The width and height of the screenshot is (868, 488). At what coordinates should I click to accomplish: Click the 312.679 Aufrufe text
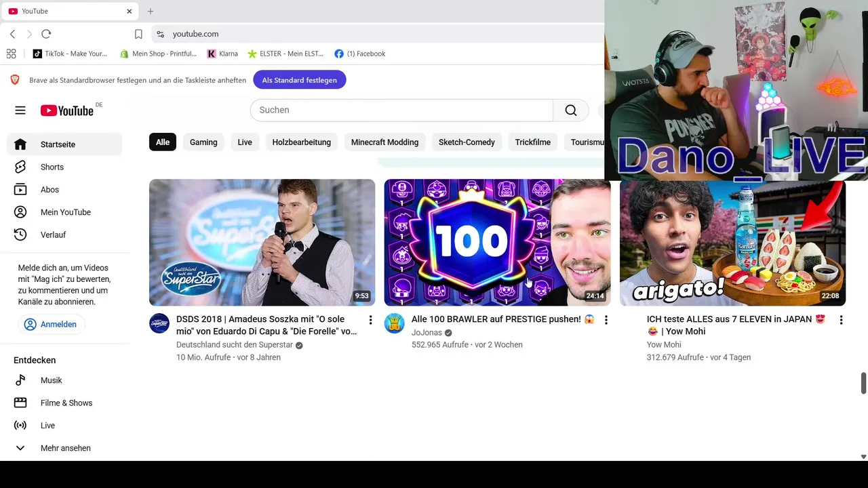tap(675, 357)
